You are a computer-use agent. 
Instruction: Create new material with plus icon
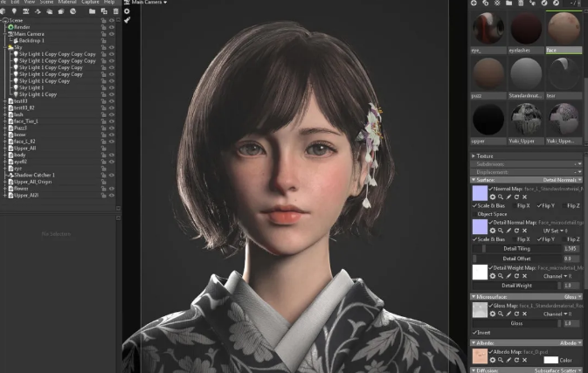474,3
